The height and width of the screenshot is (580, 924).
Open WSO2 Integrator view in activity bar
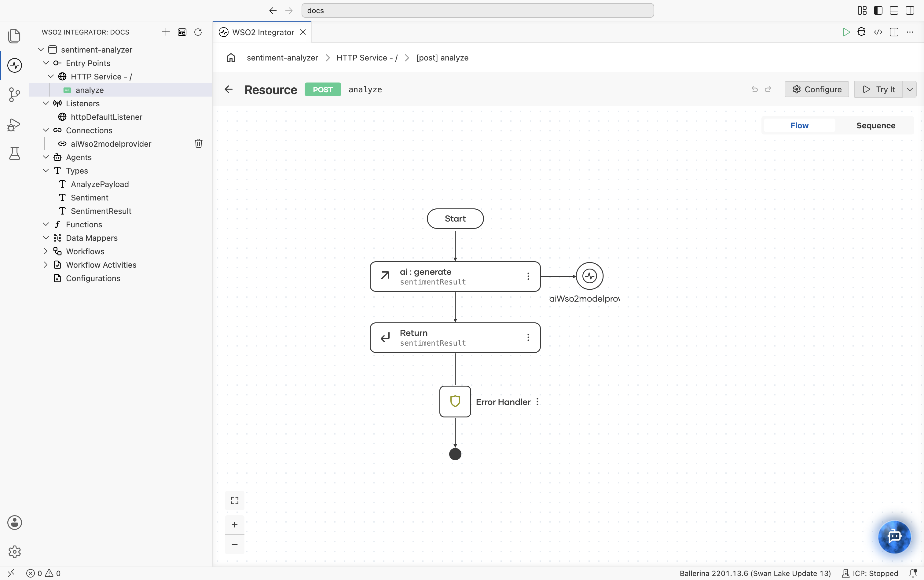point(15,65)
